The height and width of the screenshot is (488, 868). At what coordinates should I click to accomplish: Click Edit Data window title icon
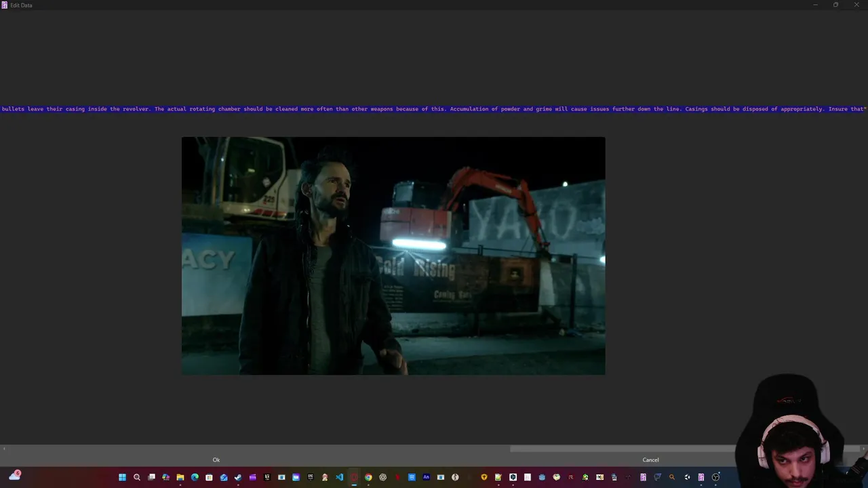pyautogui.click(x=5, y=5)
